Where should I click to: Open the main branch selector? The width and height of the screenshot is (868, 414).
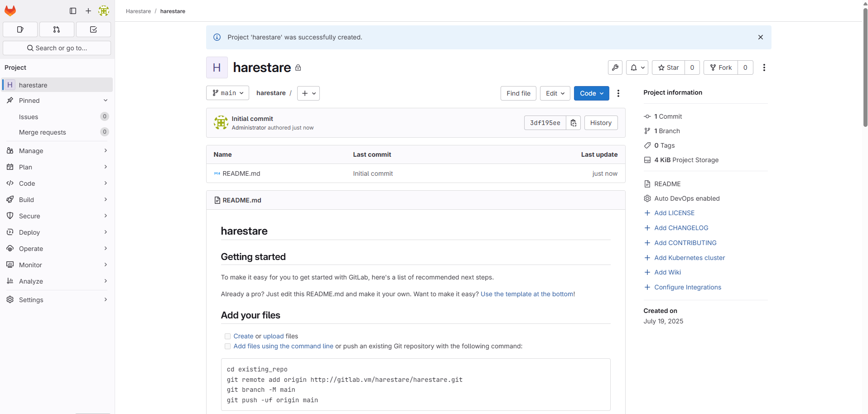228,93
